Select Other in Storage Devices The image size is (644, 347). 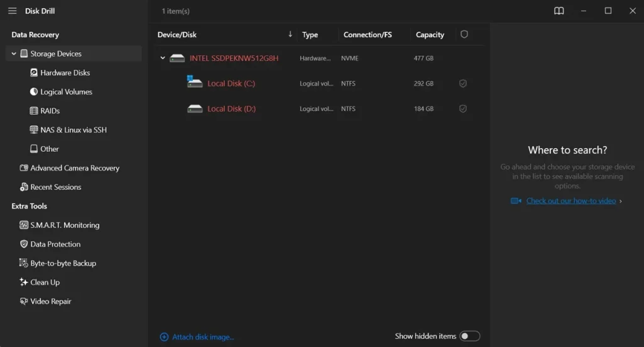[x=49, y=149]
